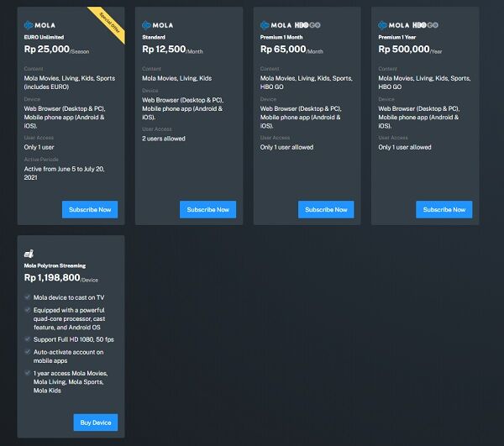
Task: Click checkmark beside Auto-activate account
Action: point(28,352)
